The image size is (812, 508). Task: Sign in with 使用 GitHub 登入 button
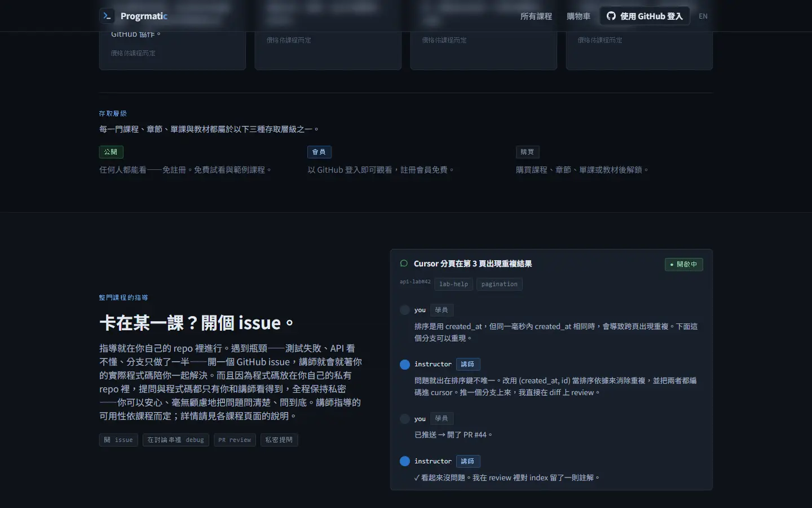coord(645,16)
